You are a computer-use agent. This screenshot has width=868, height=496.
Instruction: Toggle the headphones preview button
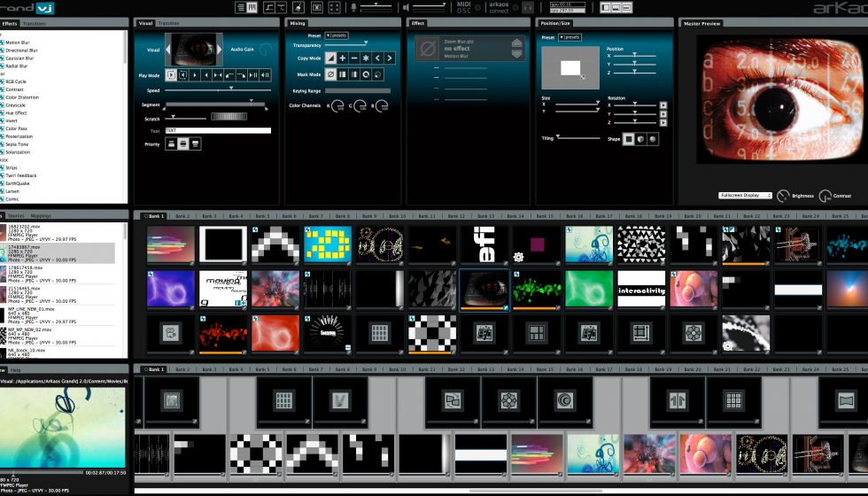pos(528,8)
